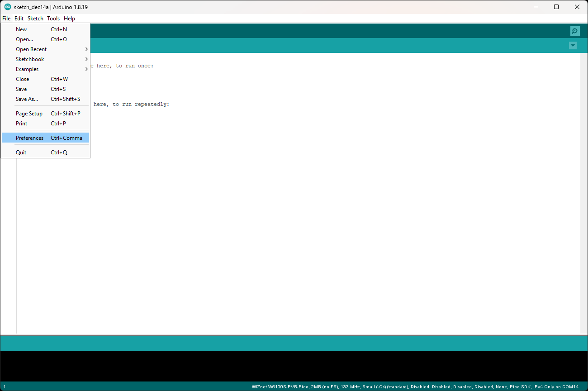Open the File menu
The height and width of the screenshot is (391, 588).
(x=6, y=19)
